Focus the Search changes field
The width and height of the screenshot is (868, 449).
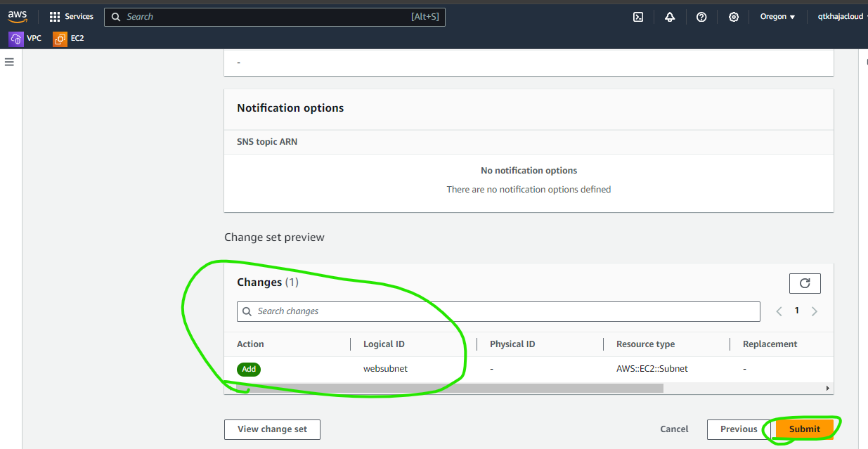(498, 311)
